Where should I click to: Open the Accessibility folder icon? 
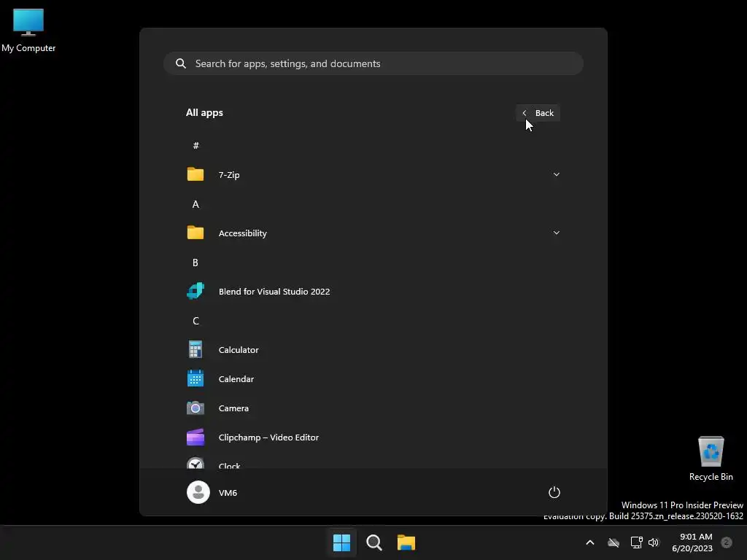point(196,233)
